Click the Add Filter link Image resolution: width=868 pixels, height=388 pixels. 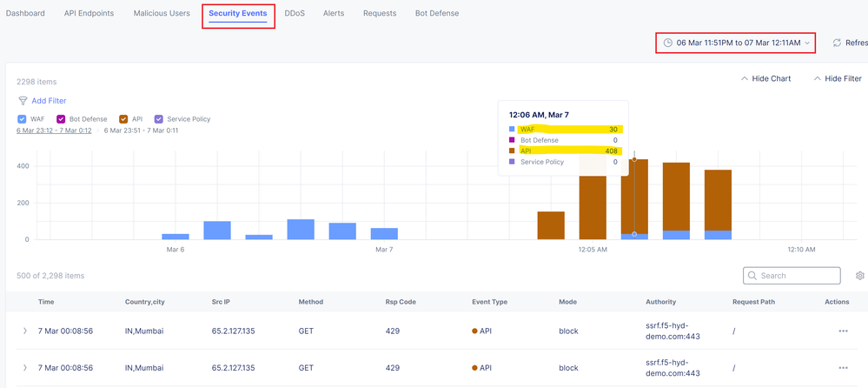[x=49, y=101]
